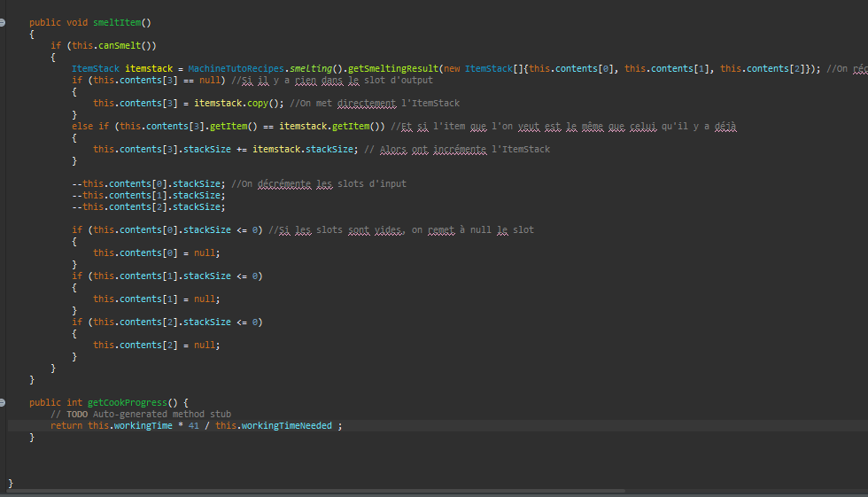Click the final closing brace of class
The image size is (868, 497).
(11, 483)
